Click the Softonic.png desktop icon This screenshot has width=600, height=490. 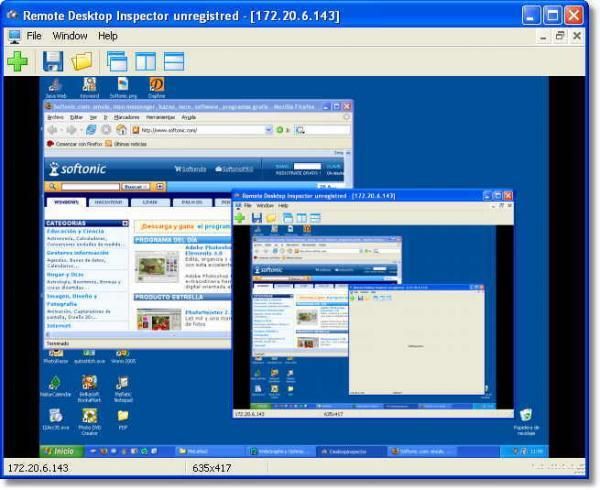pyautogui.click(x=123, y=88)
